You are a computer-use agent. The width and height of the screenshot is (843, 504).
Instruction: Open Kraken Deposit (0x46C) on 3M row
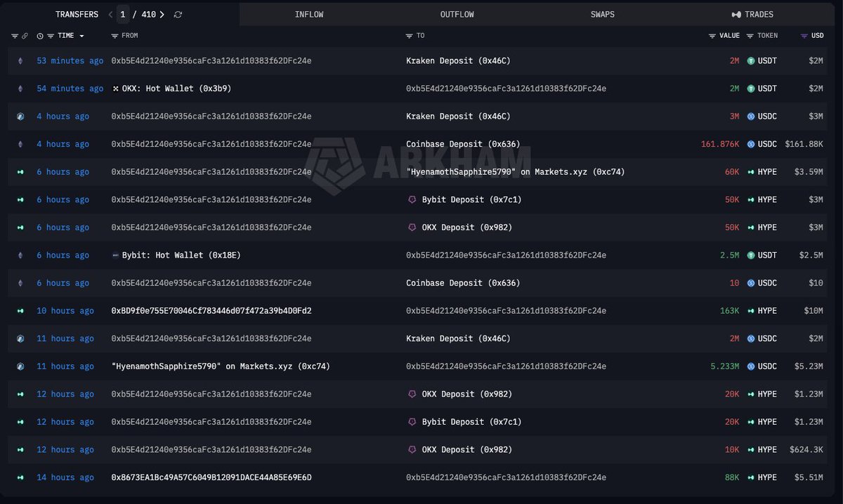click(x=458, y=117)
